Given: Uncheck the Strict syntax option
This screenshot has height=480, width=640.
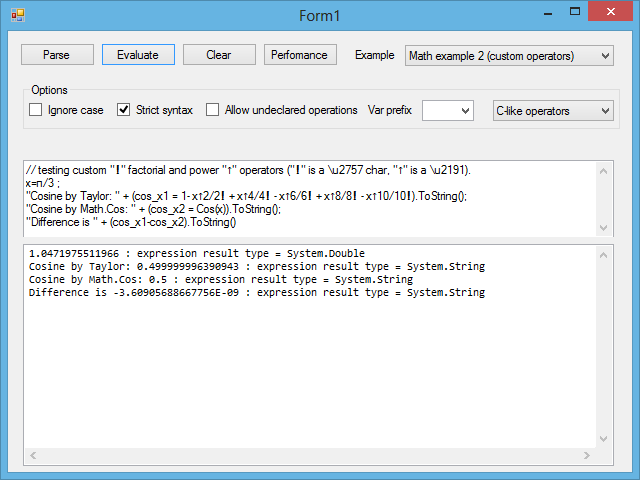Looking at the screenshot, I should (x=125, y=110).
